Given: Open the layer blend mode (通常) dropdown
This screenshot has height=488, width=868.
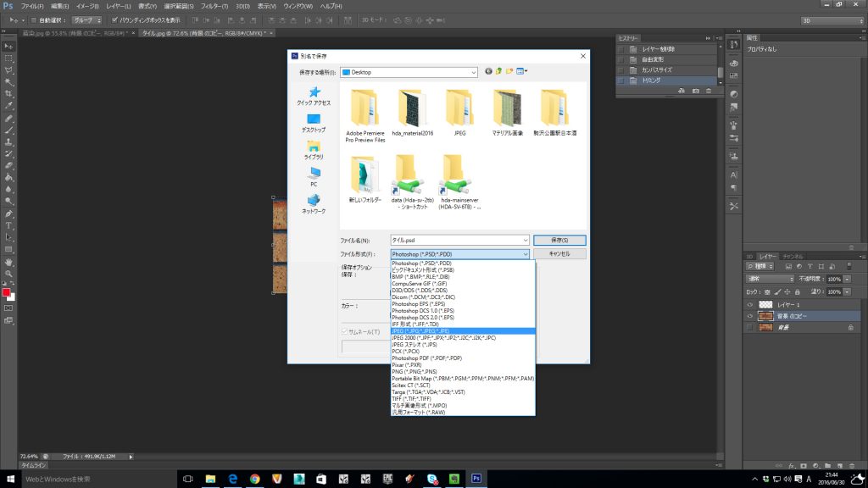Looking at the screenshot, I should [771, 279].
